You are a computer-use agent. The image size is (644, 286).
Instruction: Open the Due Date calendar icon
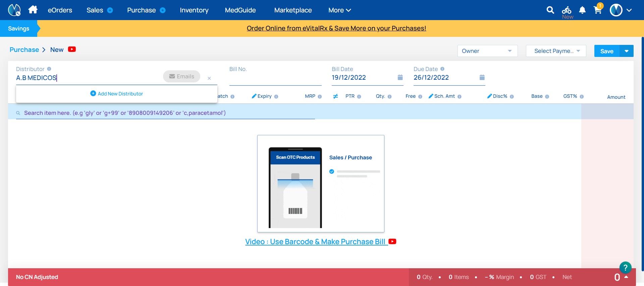click(482, 77)
